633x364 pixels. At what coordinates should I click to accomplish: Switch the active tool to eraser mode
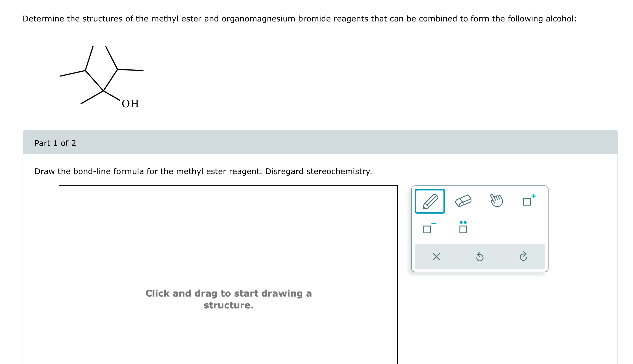[464, 201]
